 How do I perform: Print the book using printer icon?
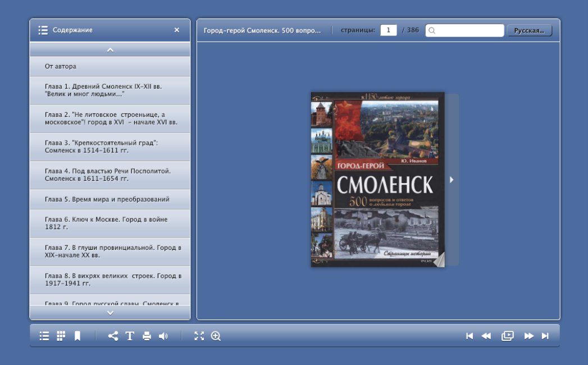[147, 336]
